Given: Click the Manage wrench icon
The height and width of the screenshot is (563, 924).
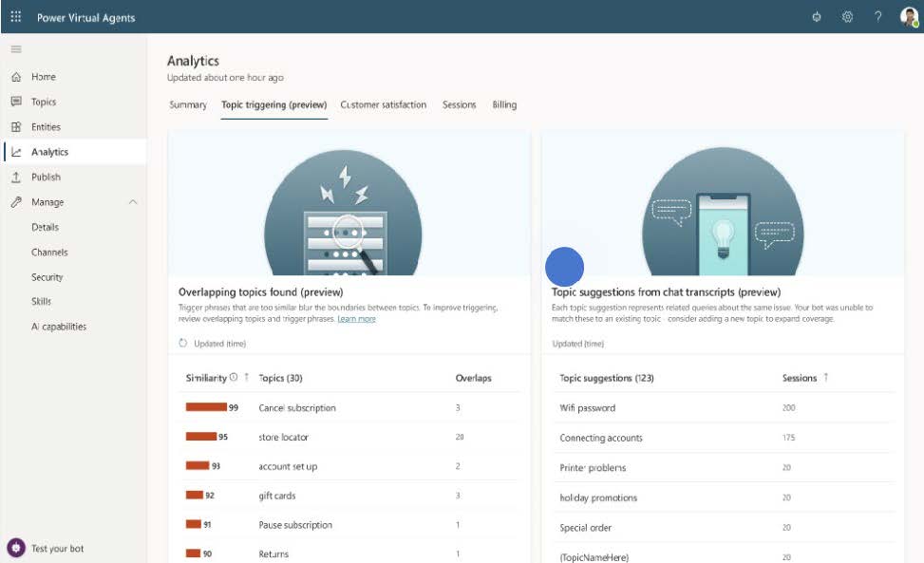Looking at the screenshot, I should (16, 202).
